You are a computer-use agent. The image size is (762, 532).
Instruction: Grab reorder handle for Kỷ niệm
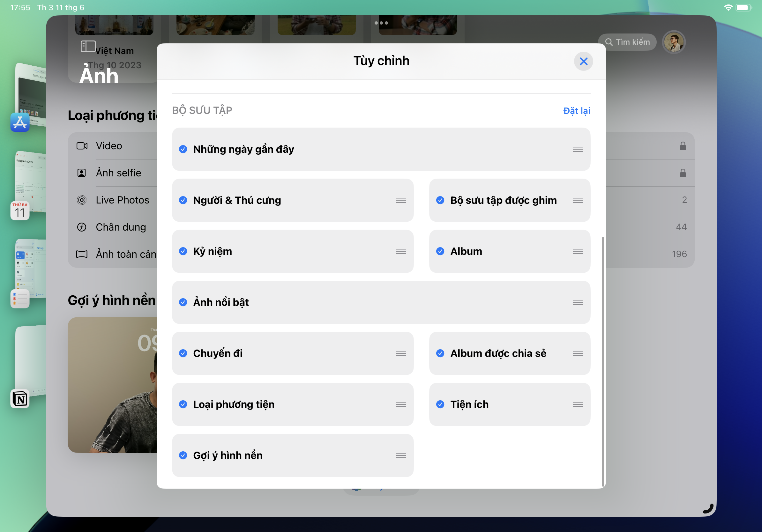[x=401, y=251]
